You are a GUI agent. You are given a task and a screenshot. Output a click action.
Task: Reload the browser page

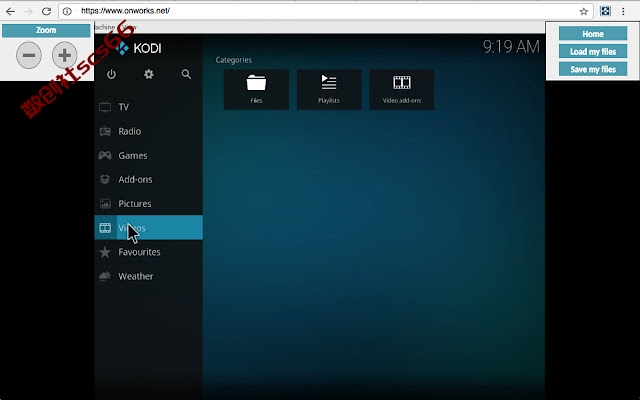[x=47, y=11]
